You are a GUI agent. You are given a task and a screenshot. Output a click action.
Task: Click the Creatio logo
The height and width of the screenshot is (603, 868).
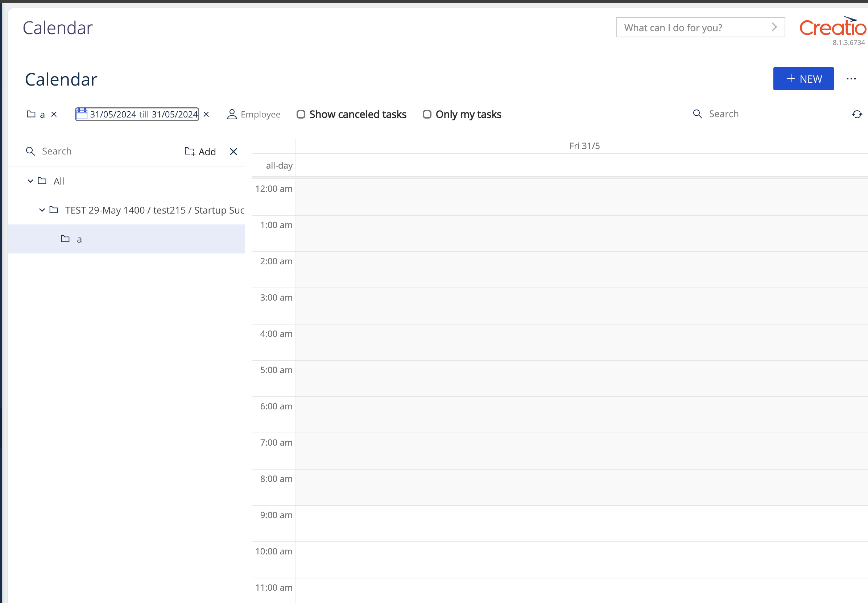click(832, 26)
